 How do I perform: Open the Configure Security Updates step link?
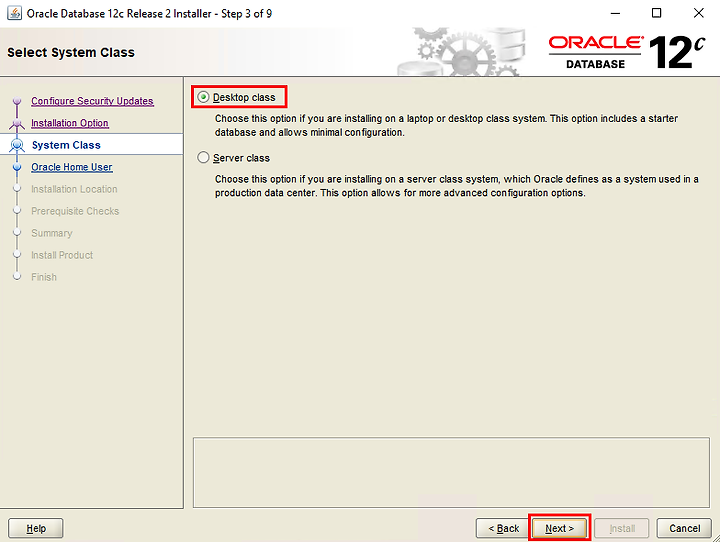pyautogui.click(x=92, y=101)
